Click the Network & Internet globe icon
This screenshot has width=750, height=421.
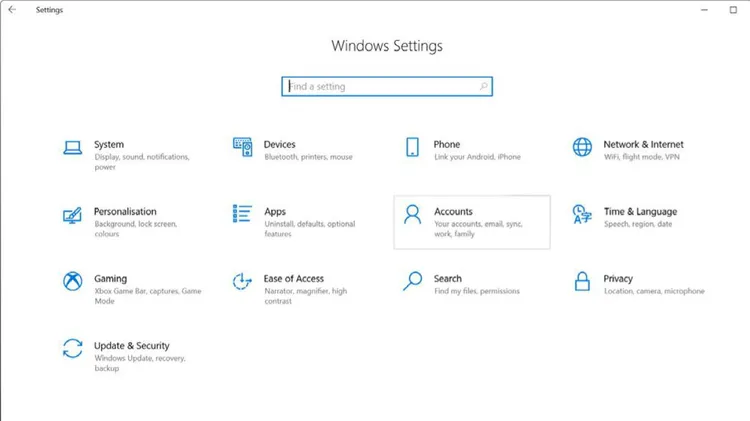[582, 147]
